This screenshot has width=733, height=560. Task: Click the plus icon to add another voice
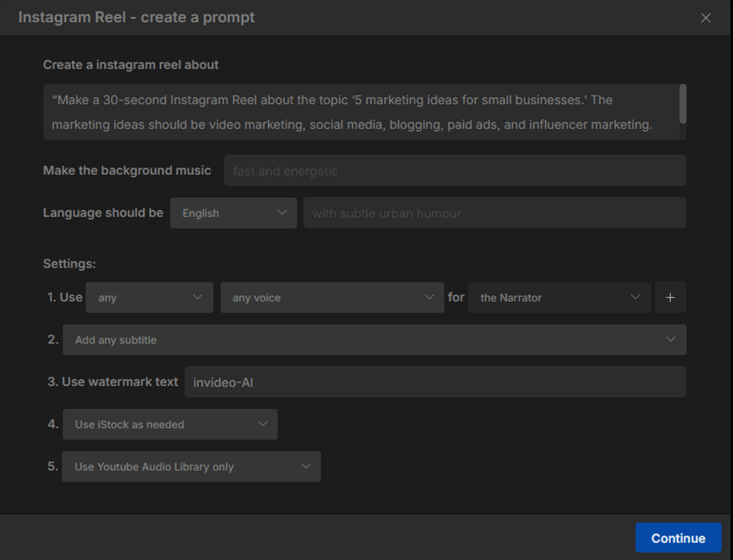tap(670, 297)
